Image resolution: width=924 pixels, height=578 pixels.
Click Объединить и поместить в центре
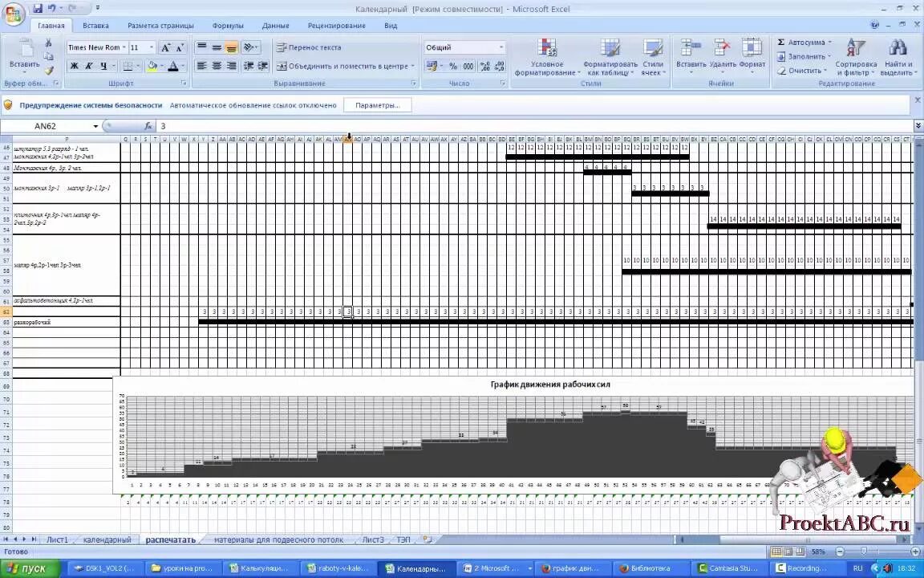(x=346, y=66)
